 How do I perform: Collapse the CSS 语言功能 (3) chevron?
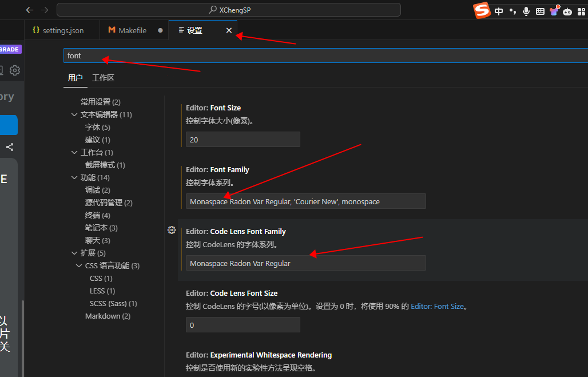[x=79, y=265]
